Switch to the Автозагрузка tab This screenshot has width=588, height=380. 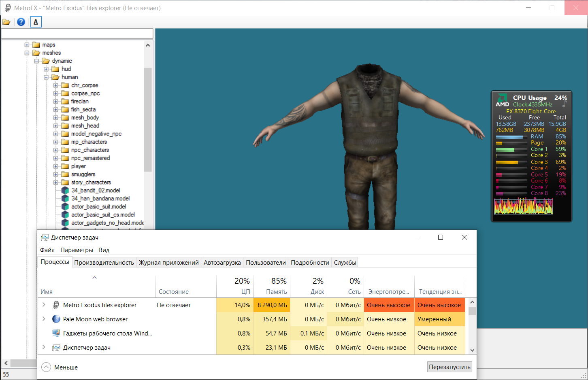coord(222,262)
